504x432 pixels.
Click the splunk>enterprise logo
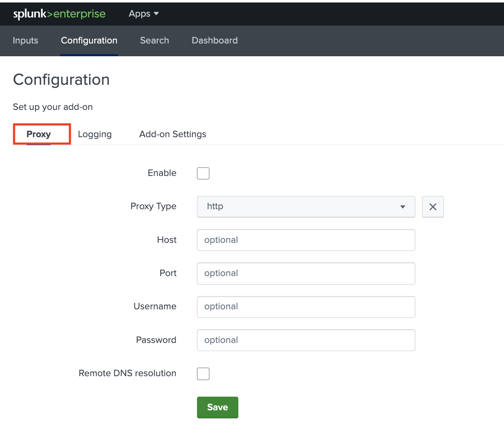[59, 14]
